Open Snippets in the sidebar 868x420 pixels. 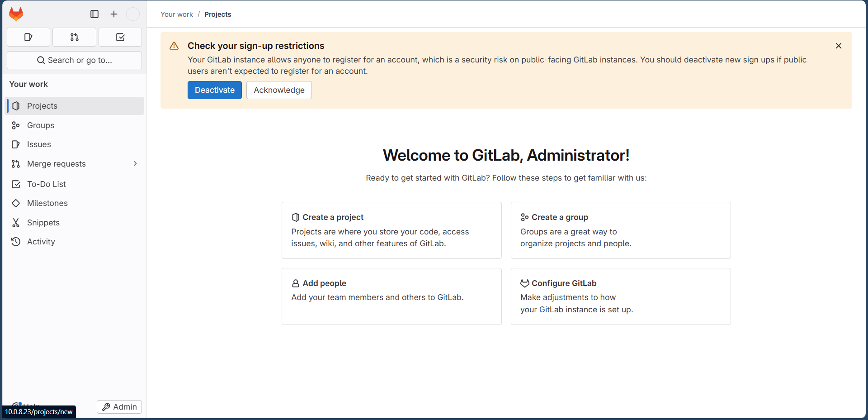[x=75, y=223]
